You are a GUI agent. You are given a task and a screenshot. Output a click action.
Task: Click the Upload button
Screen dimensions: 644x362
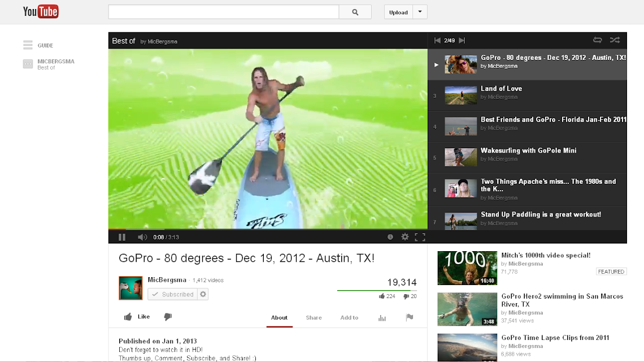pyautogui.click(x=398, y=12)
